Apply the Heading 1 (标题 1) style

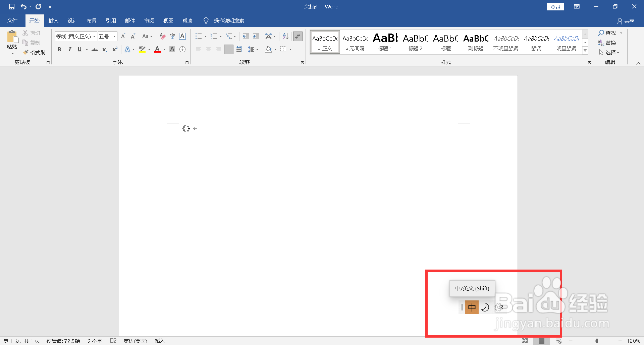click(x=385, y=42)
